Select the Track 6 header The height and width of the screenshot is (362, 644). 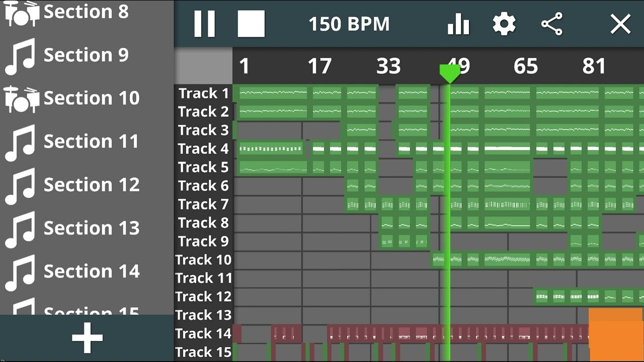point(203,186)
